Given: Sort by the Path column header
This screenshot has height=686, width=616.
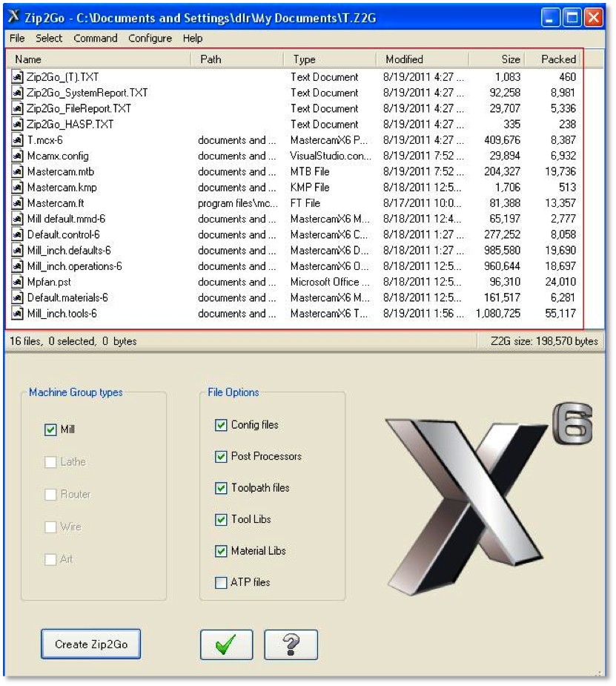Looking at the screenshot, I should click(x=237, y=59).
